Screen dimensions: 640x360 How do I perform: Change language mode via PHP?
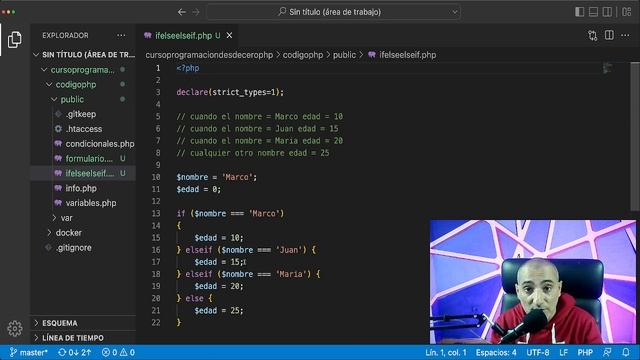[585, 352]
